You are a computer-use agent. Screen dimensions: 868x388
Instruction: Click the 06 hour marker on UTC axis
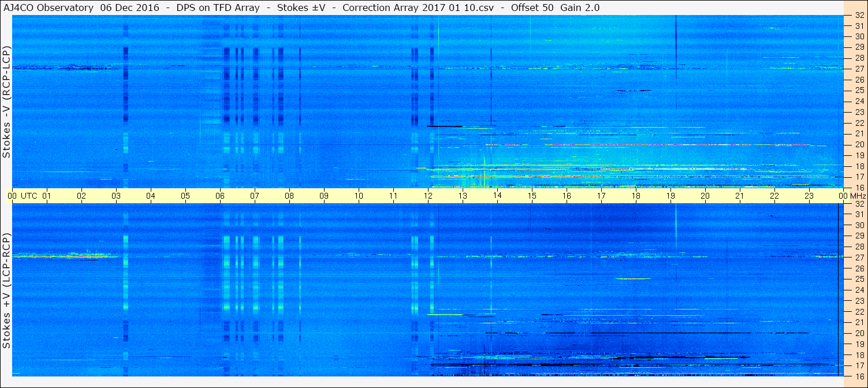pos(220,196)
